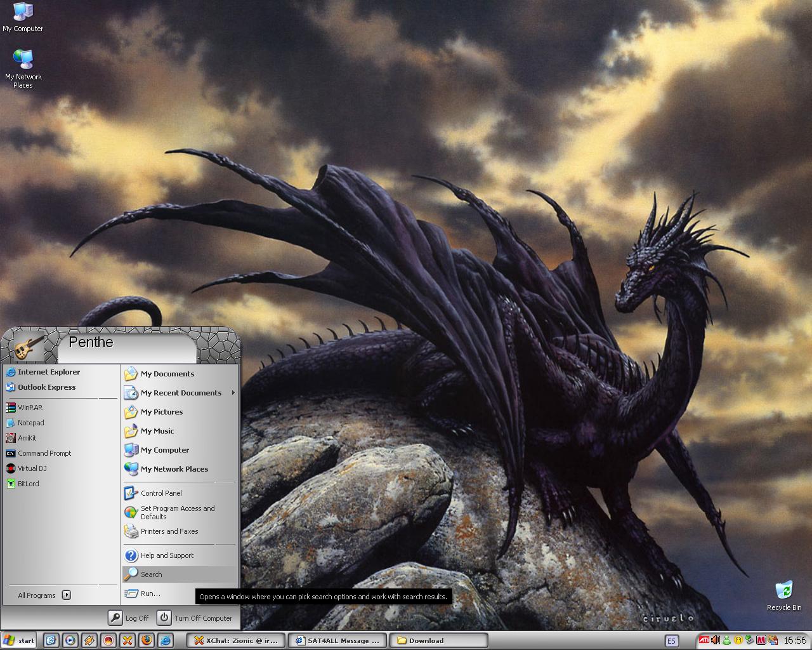Launch AmiKit from start menu
Screen dimensions: 812x650
(x=61, y=438)
